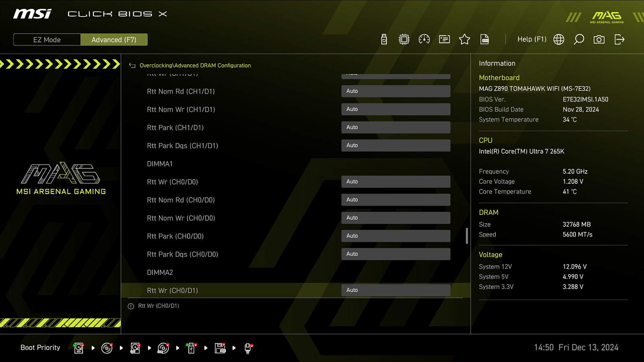Select the CD/DVD boot device icon
644x362 pixels.
tap(107, 348)
